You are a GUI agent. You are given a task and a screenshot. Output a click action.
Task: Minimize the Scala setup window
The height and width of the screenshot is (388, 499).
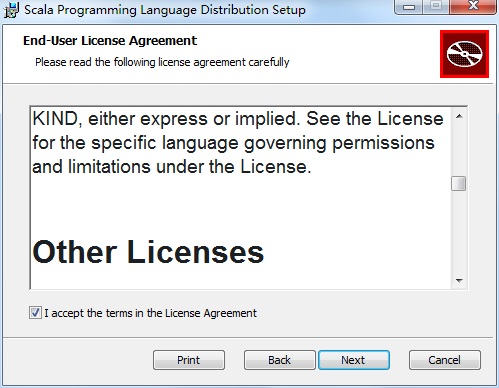tap(409, 6)
